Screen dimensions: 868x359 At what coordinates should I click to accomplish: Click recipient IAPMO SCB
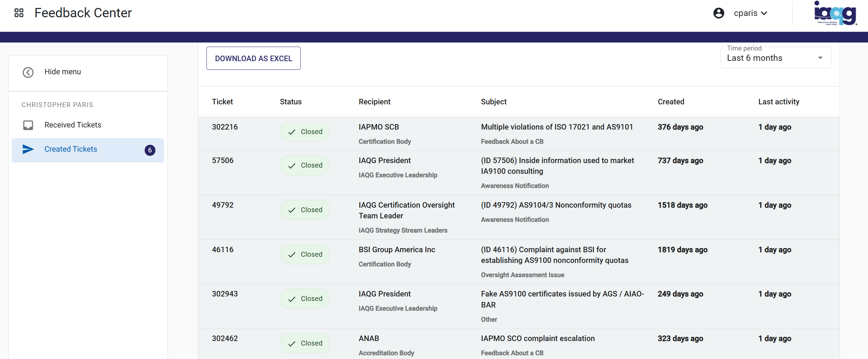379,127
